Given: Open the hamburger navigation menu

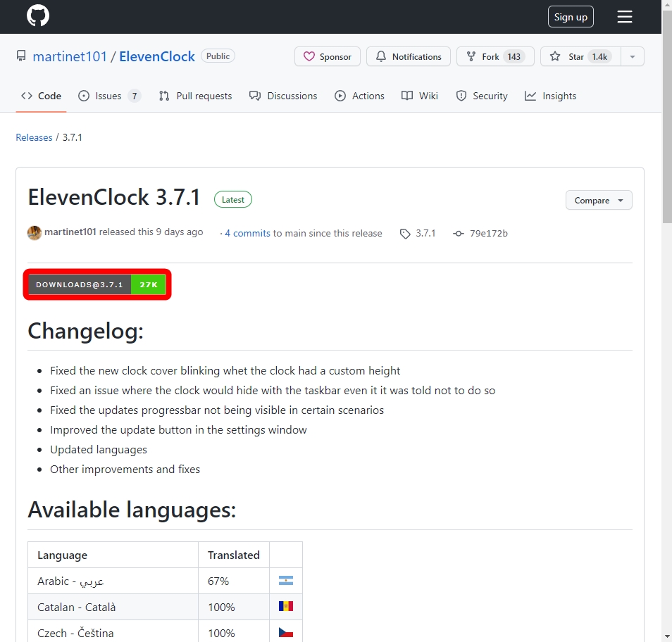Looking at the screenshot, I should pos(625,16).
